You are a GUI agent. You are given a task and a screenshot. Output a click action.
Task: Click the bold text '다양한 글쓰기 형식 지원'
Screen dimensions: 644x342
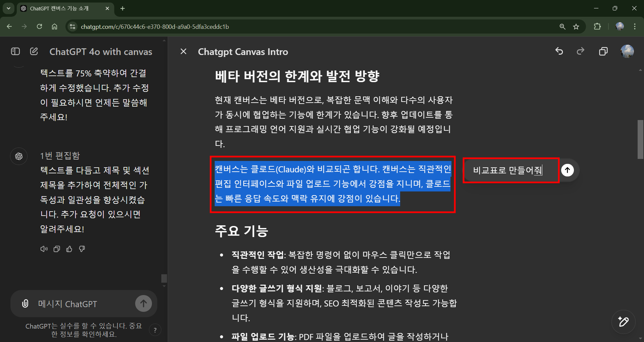[277, 288]
